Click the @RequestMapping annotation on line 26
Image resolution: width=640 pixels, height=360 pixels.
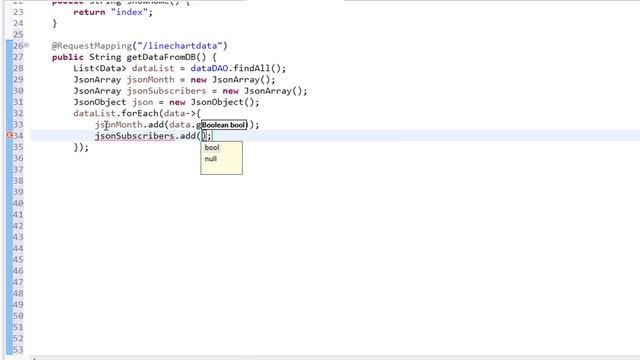[x=92, y=46]
